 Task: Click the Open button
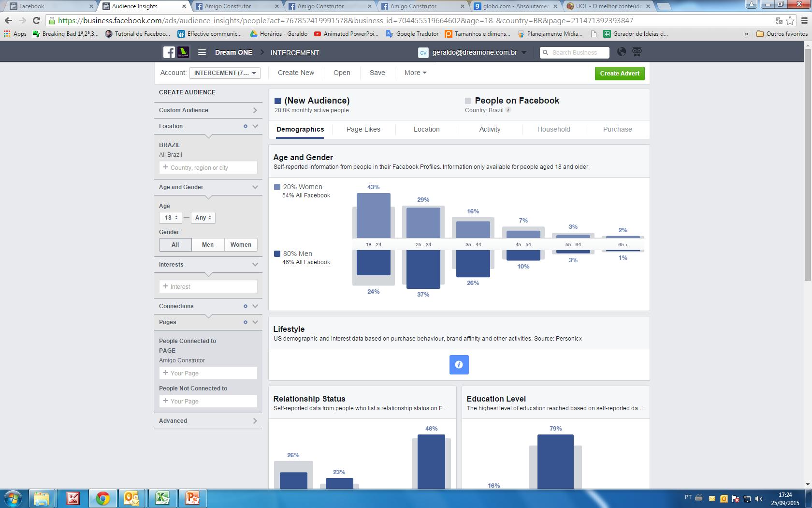click(x=342, y=73)
